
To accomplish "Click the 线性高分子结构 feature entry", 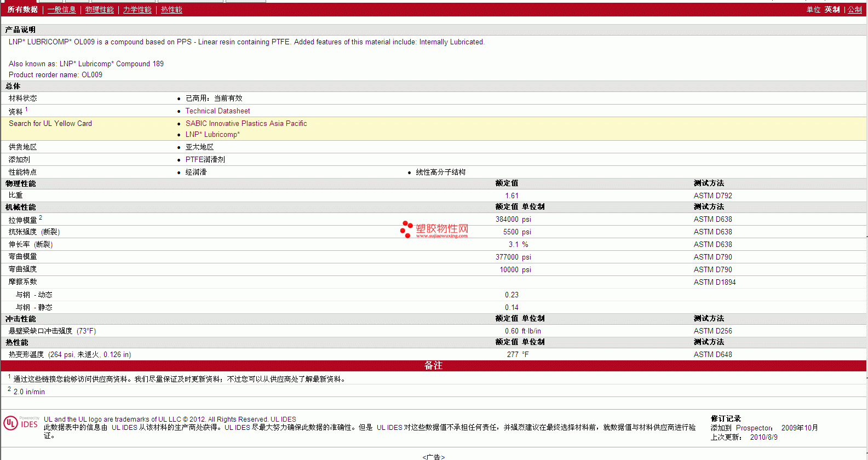I will (x=441, y=173).
